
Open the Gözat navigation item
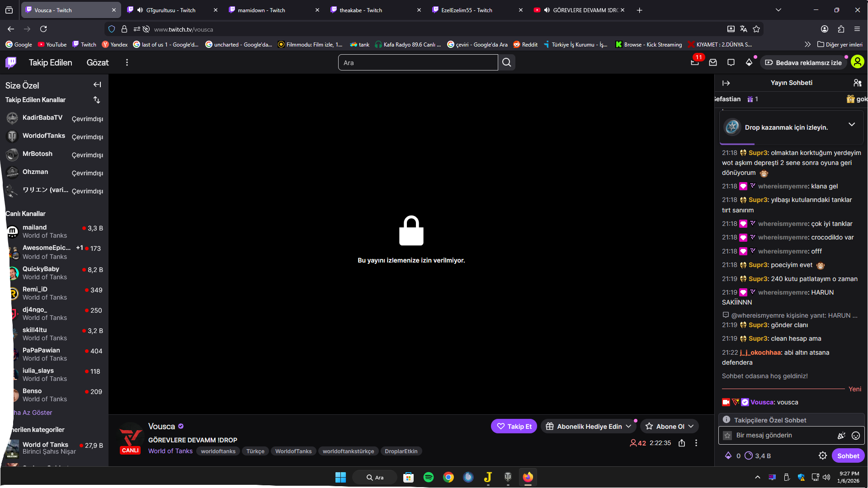98,62
